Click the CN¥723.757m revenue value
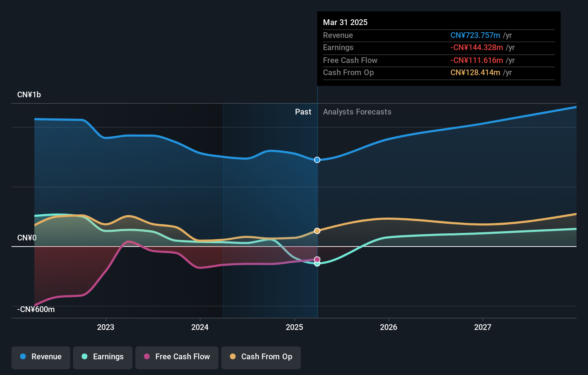The image size is (588, 375). 475,35
